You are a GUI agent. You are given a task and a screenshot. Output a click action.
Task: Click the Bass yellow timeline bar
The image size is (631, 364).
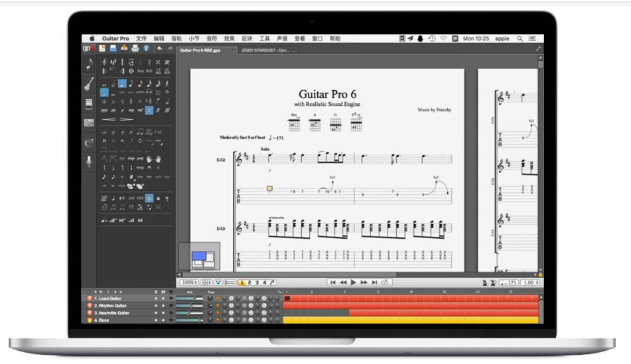(411, 320)
